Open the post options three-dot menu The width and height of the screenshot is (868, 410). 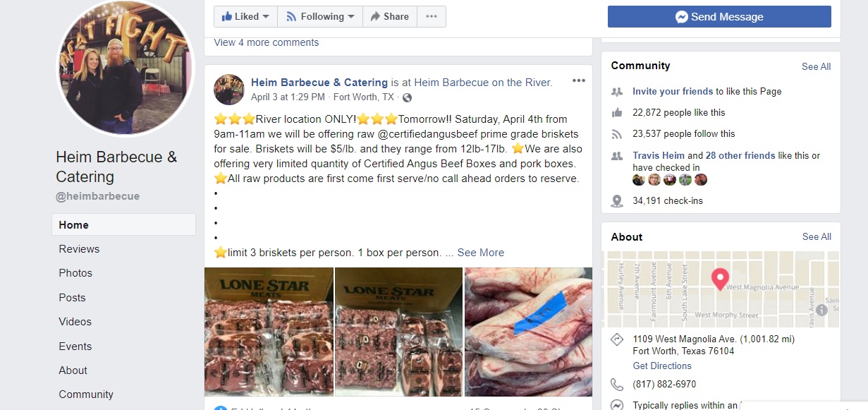[x=579, y=80]
